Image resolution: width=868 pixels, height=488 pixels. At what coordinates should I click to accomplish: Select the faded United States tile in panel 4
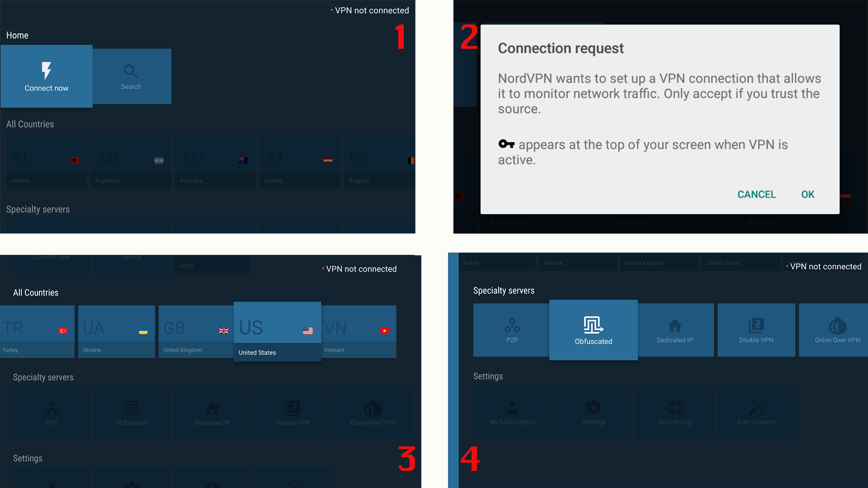741,263
